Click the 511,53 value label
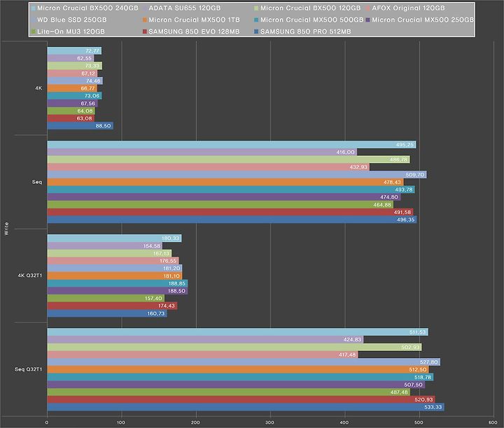 417,332
